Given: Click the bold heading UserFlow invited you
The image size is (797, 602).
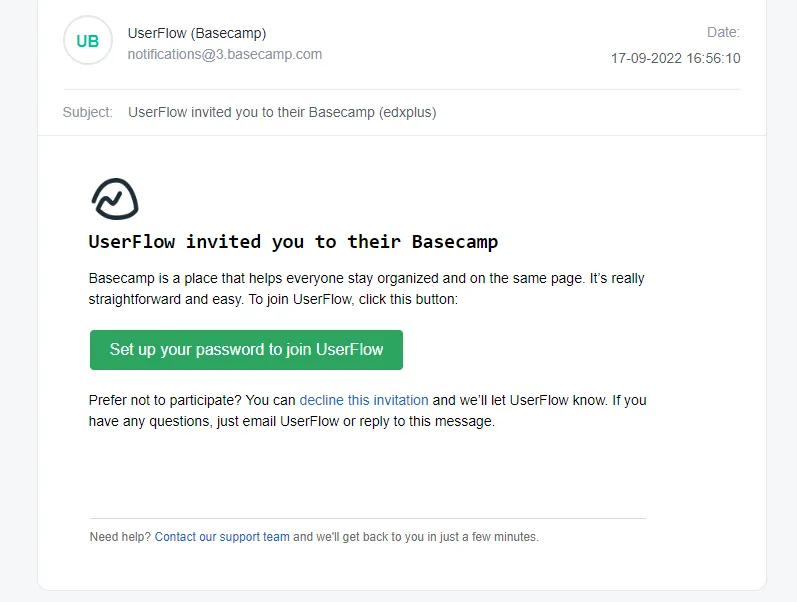Looking at the screenshot, I should 293,242.
